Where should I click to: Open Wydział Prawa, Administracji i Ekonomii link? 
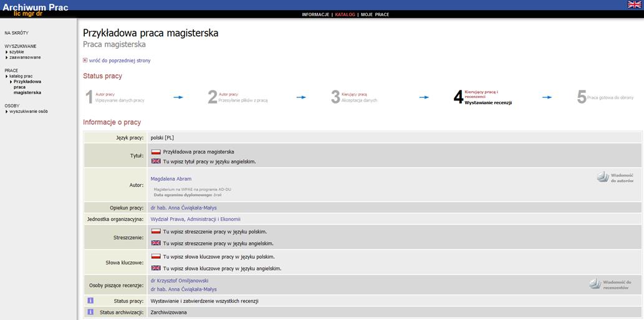point(196,219)
